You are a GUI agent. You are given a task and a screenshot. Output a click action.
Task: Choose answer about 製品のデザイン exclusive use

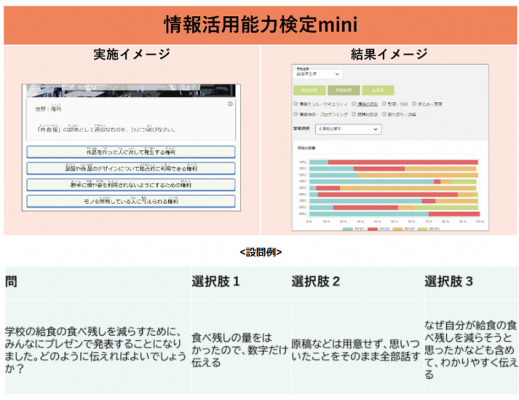[131, 168]
